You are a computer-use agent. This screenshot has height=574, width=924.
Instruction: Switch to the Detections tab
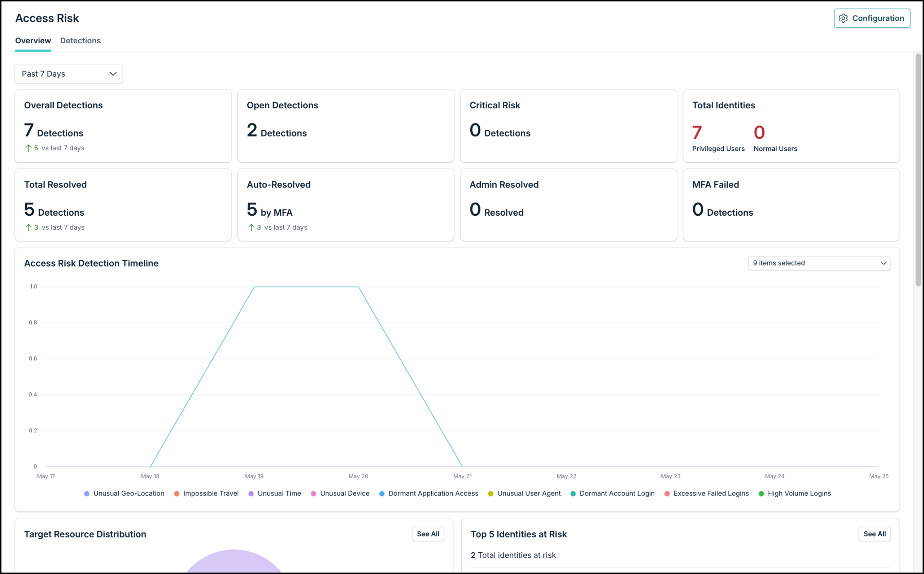click(80, 40)
